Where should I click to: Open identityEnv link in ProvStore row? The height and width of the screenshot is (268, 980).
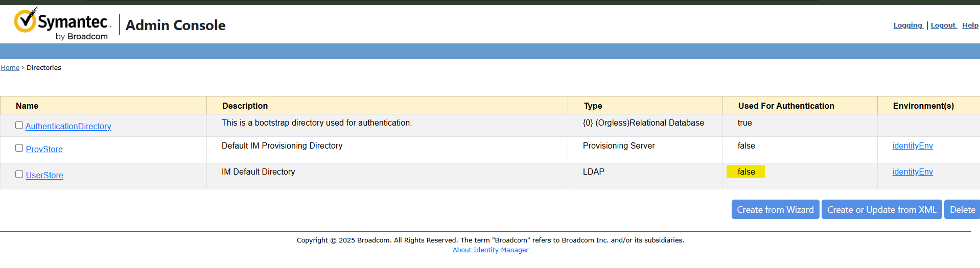(913, 146)
